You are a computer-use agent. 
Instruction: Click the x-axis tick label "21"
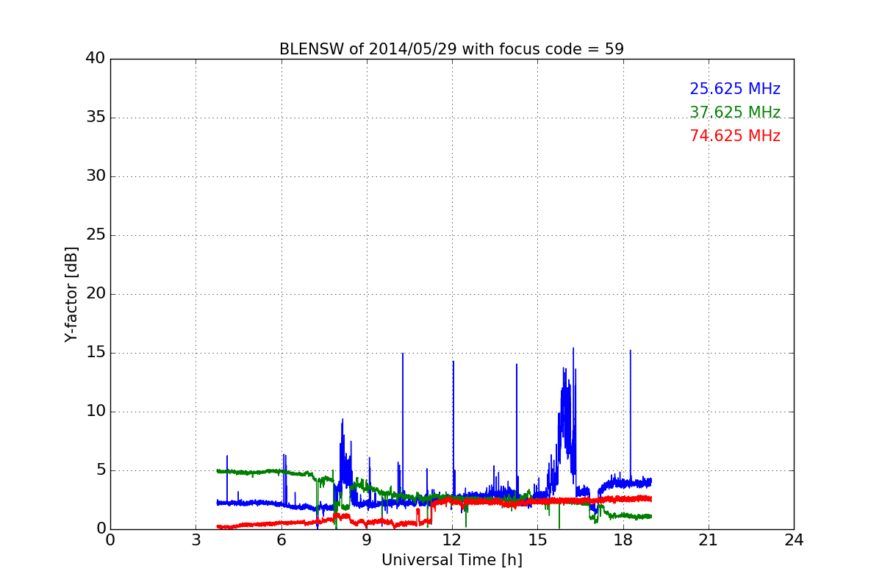[709, 540]
